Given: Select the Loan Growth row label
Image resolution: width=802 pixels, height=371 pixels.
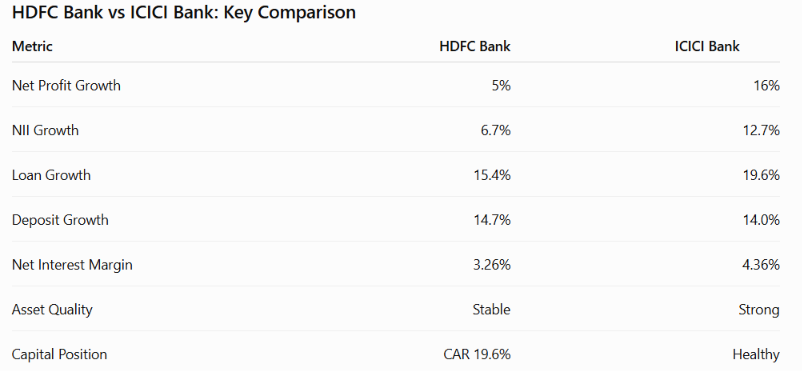Looking at the screenshot, I should (51, 175).
